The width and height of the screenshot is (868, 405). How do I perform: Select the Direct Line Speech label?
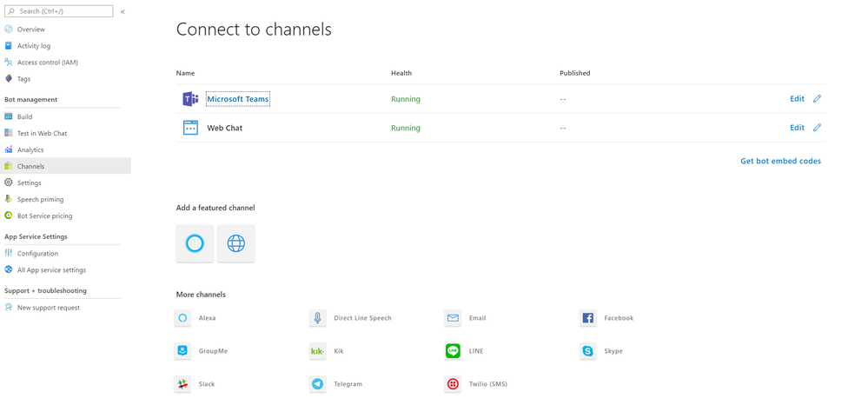[x=362, y=318]
